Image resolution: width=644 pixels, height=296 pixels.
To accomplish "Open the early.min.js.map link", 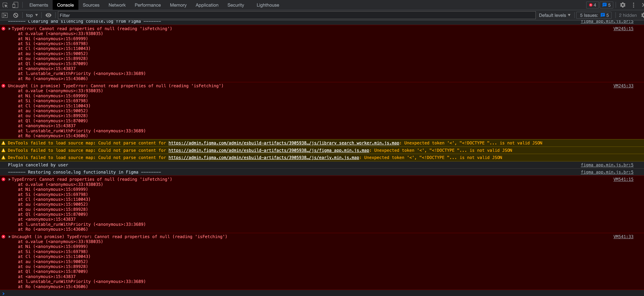I will (x=264, y=157).
